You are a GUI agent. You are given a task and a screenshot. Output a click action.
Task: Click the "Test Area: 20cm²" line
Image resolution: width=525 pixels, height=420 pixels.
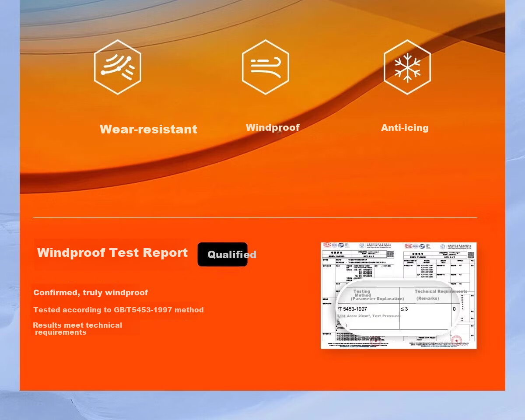point(368,316)
